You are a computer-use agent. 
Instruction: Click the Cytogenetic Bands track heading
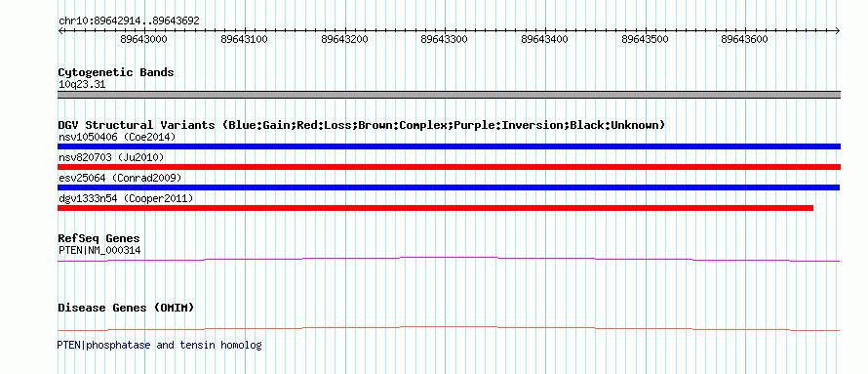click(x=116, y=72)
